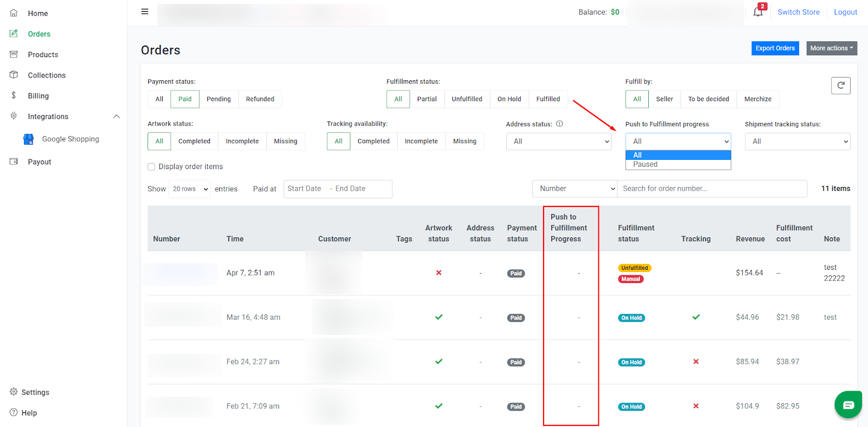Select To be decided fulfill filter
The width and height of the screenshot is (868, 427).
point(709,99)
